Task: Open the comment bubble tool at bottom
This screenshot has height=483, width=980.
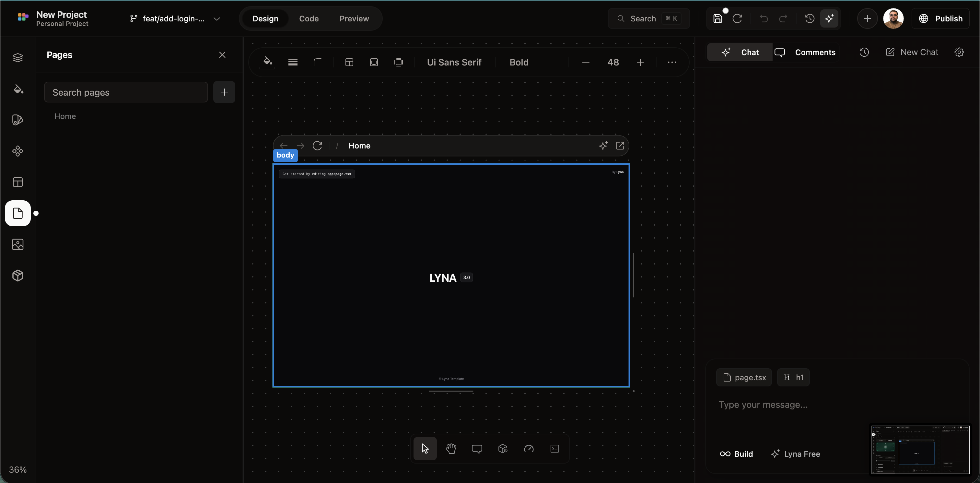Action: [x=477, y=449]
